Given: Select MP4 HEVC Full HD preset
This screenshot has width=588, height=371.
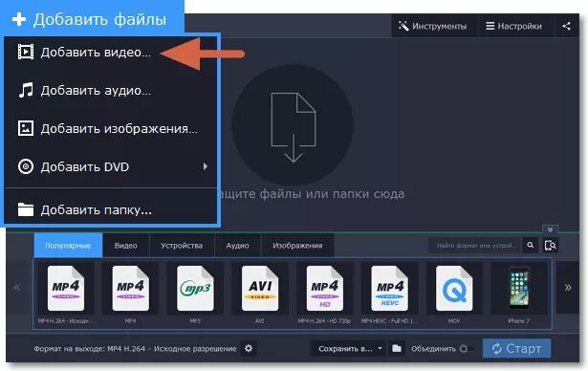Looking at the screenshot, I should tap(390, 289).
